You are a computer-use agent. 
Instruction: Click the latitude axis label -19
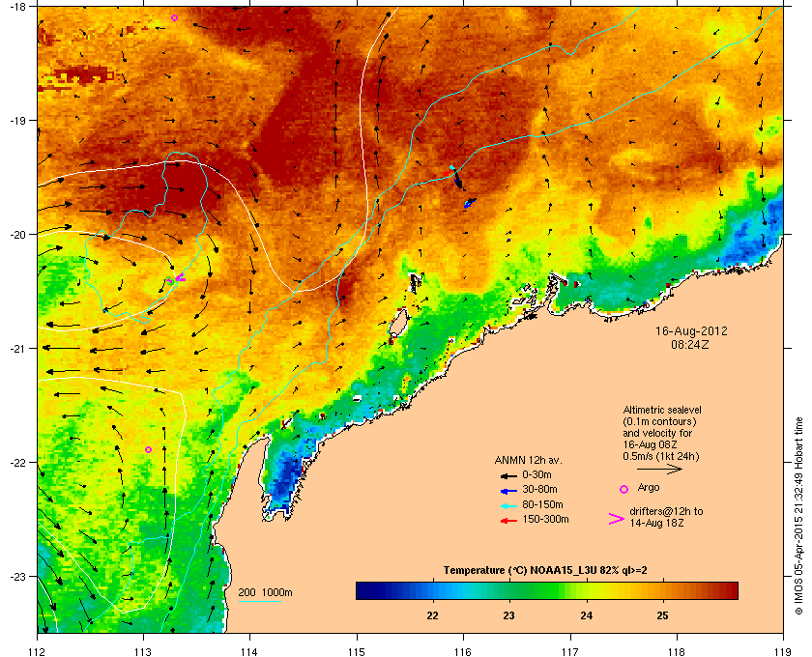pyautogui.click(x=17, y=121)
